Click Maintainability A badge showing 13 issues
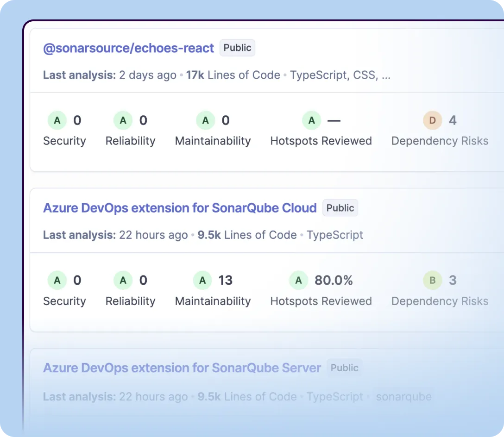 [x=202, y=281]
